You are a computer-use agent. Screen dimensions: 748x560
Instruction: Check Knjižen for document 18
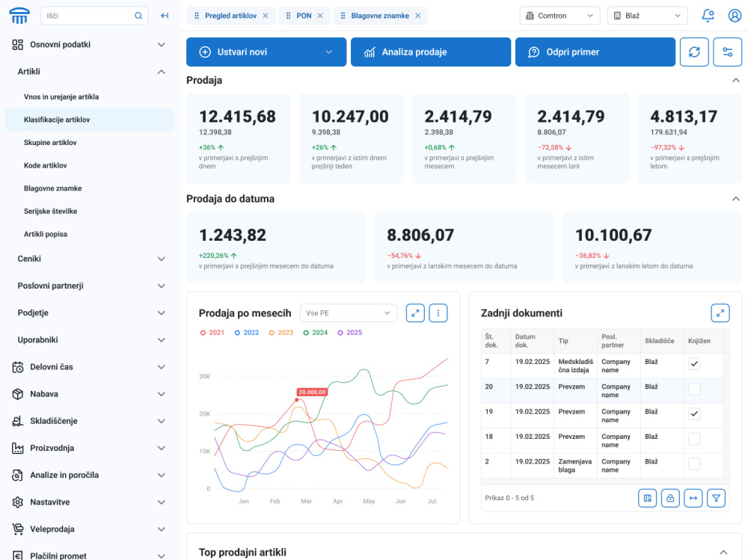(694, 439)
